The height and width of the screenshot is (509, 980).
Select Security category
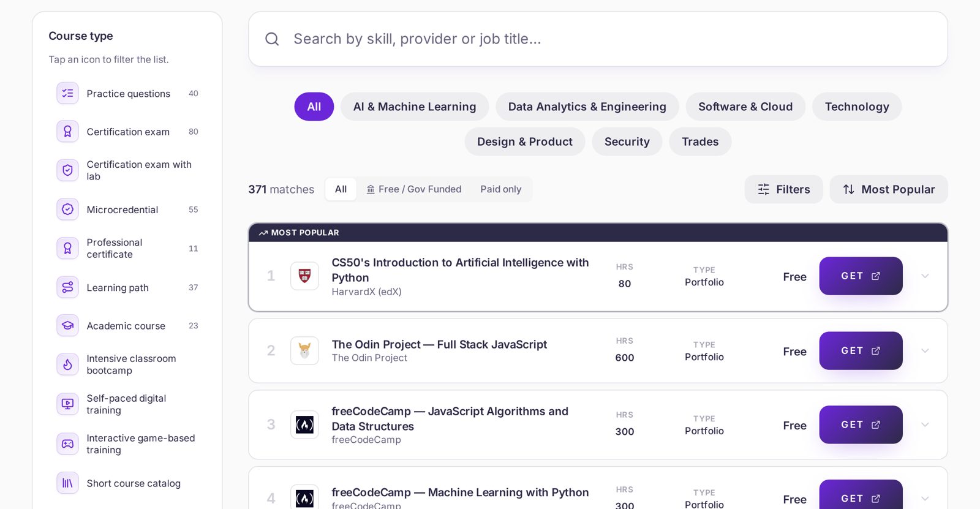click(x=627, y=141)
